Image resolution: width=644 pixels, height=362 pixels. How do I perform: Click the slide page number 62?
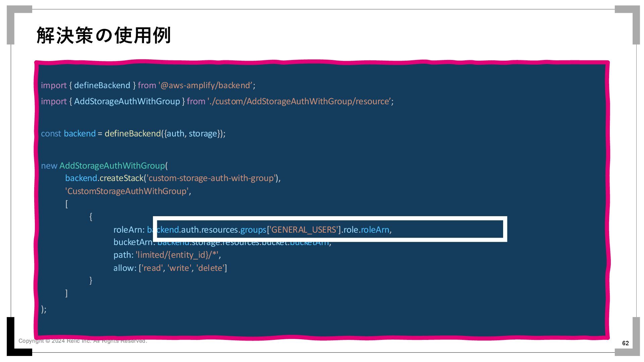625,343
